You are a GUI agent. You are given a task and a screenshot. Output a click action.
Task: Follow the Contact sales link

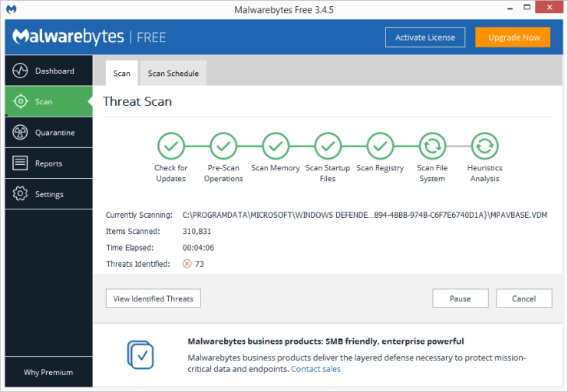click(315, 369)
